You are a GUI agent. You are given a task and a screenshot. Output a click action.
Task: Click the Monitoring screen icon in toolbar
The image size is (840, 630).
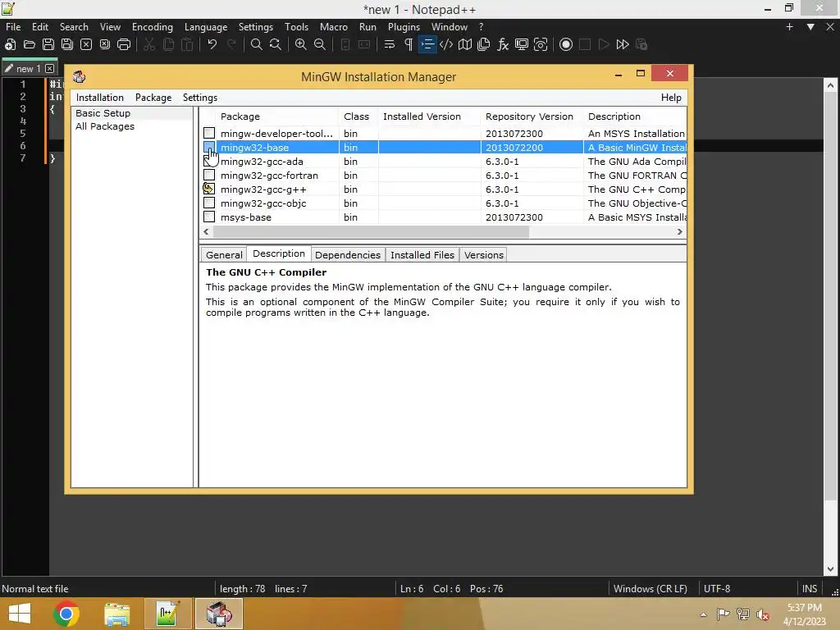pos(522,44)
